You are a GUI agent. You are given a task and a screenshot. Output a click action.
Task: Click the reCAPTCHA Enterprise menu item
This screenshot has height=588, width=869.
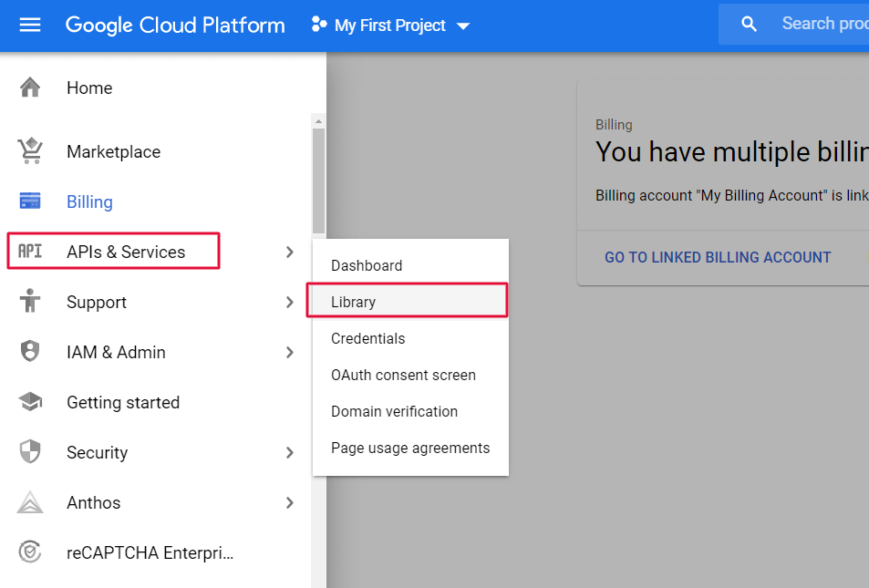[150, 552]
